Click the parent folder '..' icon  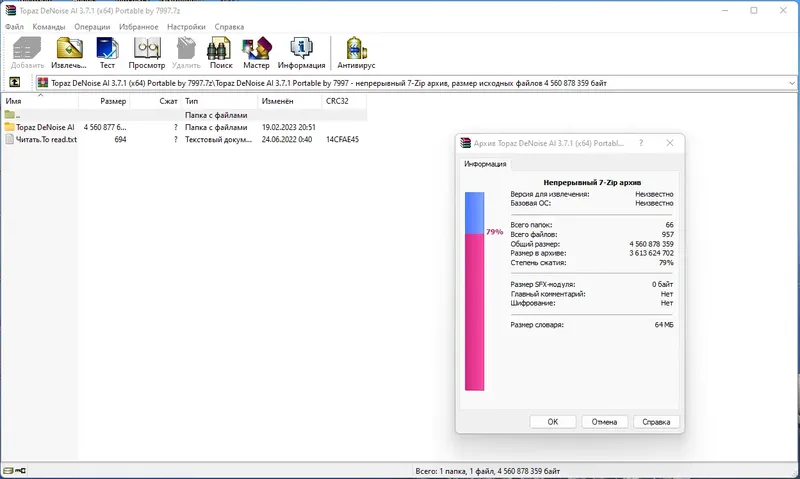coord(10,115)
